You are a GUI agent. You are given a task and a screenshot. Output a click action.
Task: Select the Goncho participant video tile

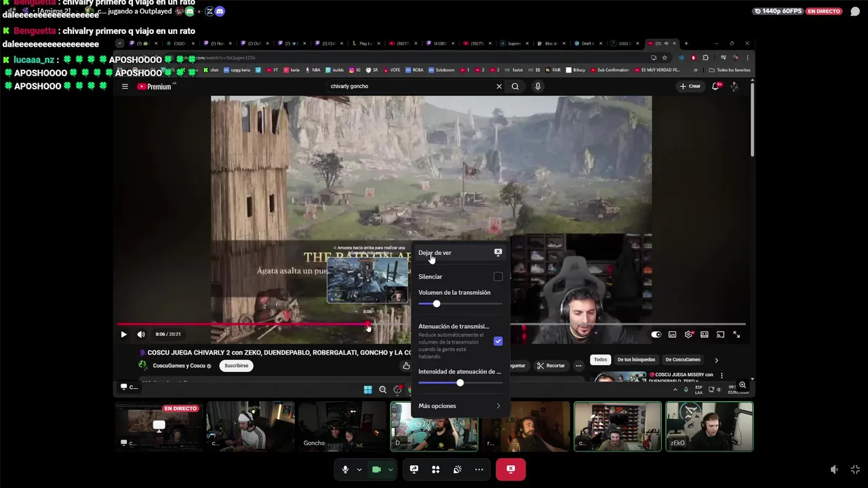(342, 426)
